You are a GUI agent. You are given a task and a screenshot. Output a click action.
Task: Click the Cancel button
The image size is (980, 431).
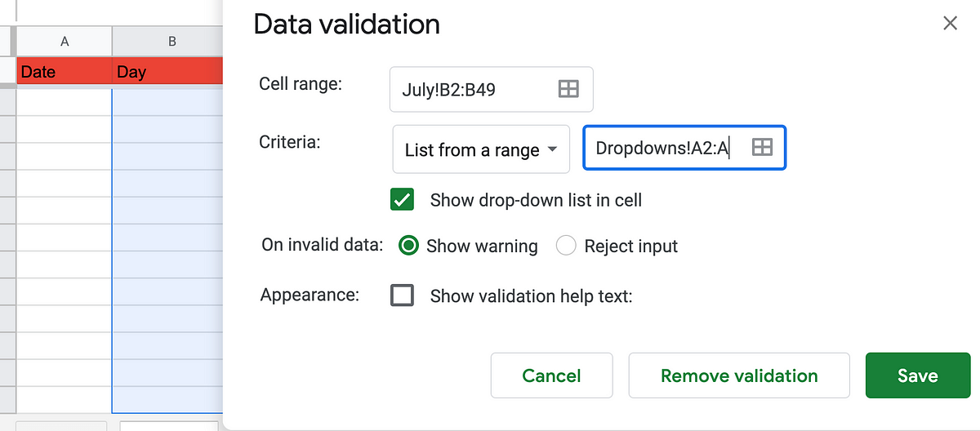(551, 375)
